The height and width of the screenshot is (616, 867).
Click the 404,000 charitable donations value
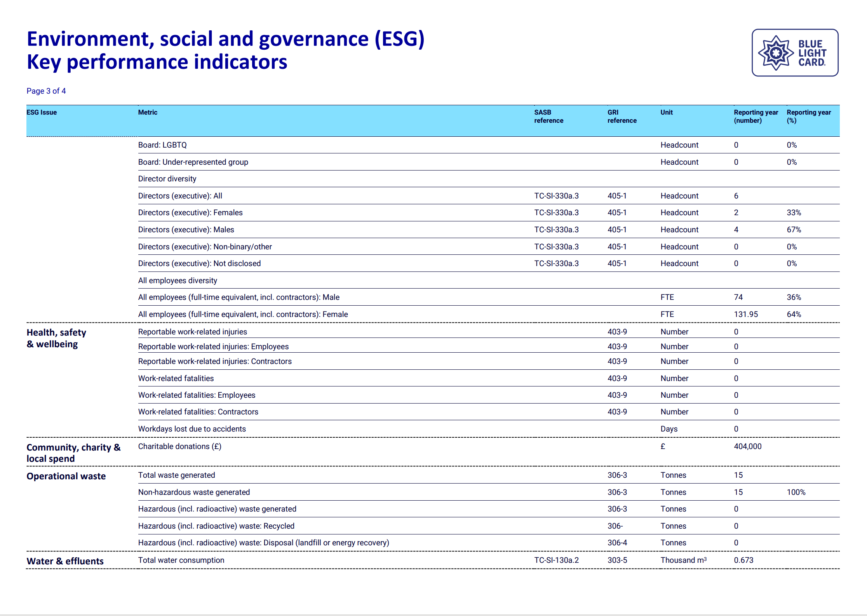click(x=747, y=446)
